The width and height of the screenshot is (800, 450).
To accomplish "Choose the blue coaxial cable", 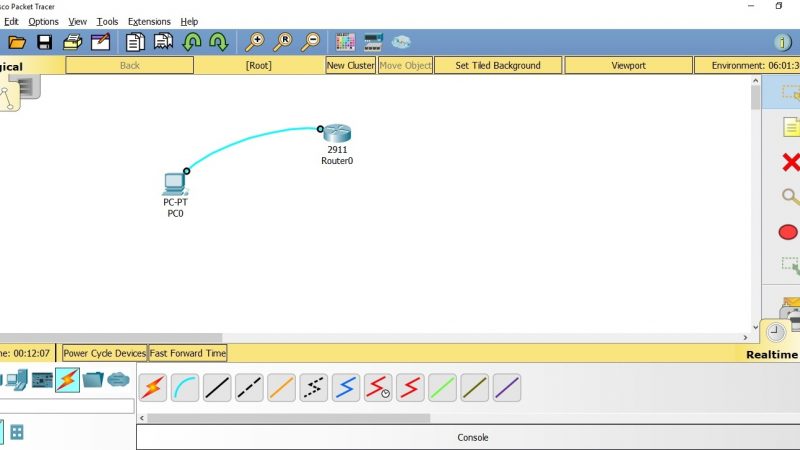I will click(x=346, y=388).
